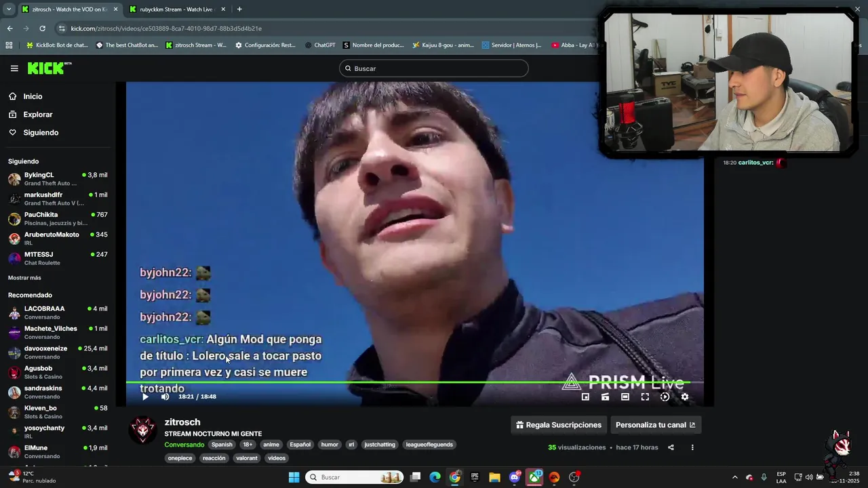This screenshot has height=488, width=868.
Task: Open the Windows Start menu
Action: tap(294, 477)
